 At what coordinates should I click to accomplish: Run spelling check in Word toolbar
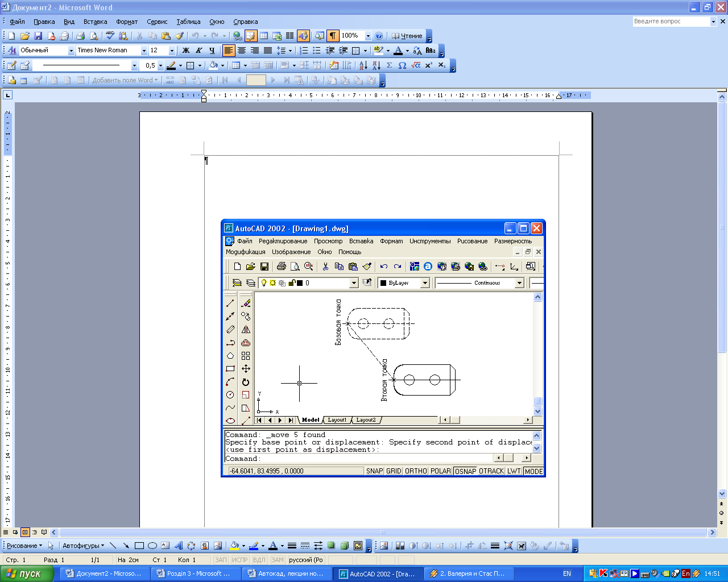tap(110, 36)
